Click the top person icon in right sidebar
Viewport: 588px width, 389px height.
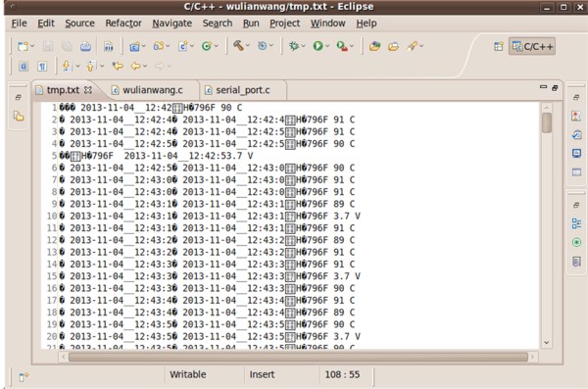pyautogui.click(x=577, y=116)
